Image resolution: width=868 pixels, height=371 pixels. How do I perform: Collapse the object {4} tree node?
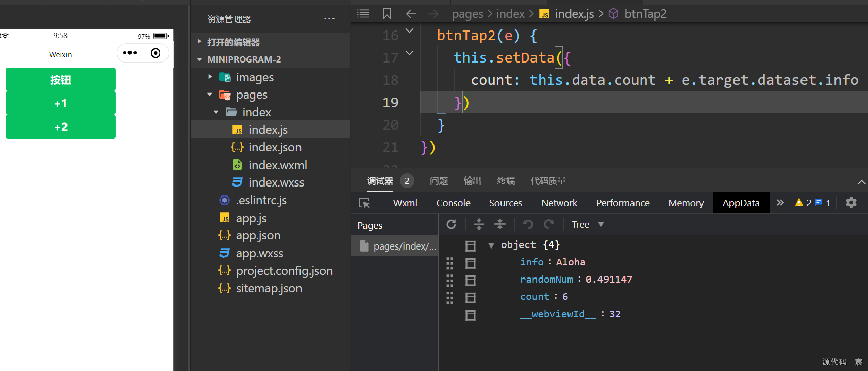[491, 245]
